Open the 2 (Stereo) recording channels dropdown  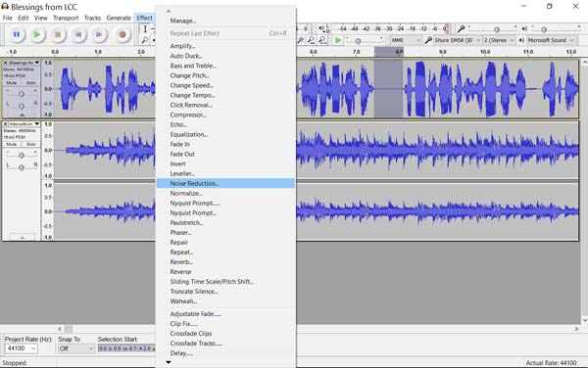(x=499, y=40)
